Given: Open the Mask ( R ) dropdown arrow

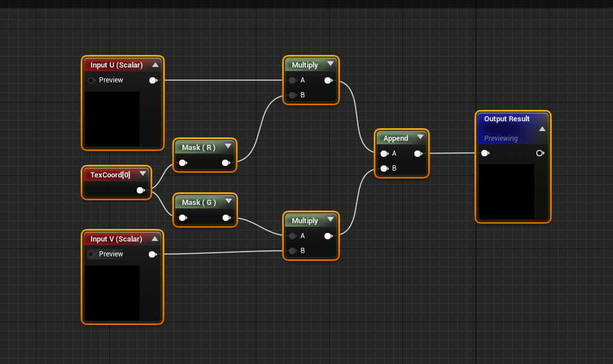Looking at the screenshot, I should point(228,146).
